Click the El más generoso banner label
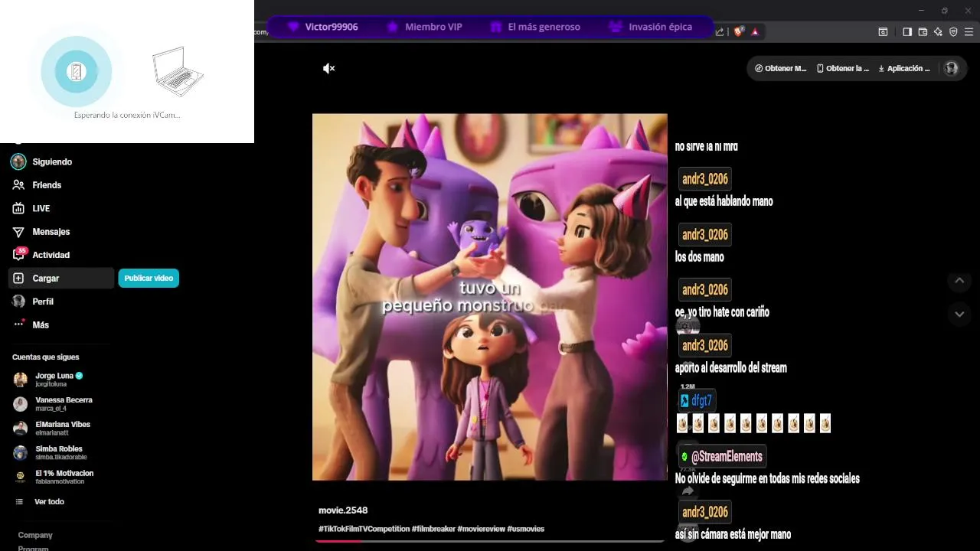Image resolution: width=980 pixels, height=551 pixels. tap(535, 27)
